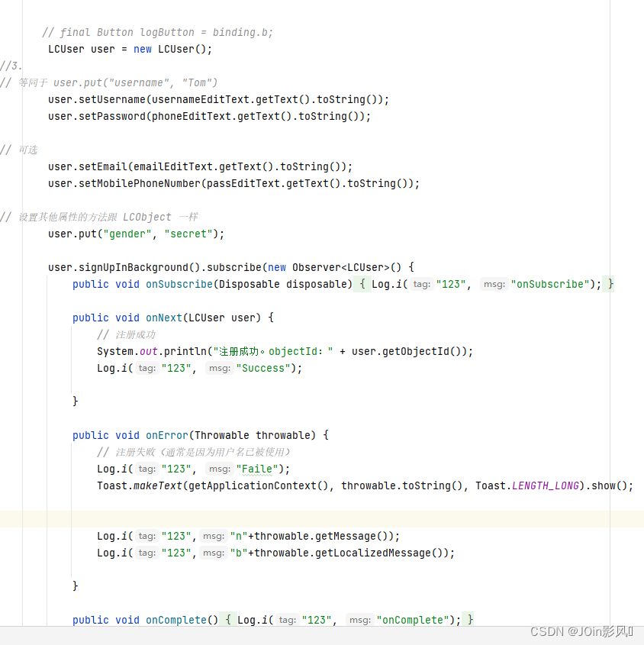Click the tag: hint on the Success log line
Image resolution: width=644 pixels, height=645 pixels.
click(x=147, y=368)
